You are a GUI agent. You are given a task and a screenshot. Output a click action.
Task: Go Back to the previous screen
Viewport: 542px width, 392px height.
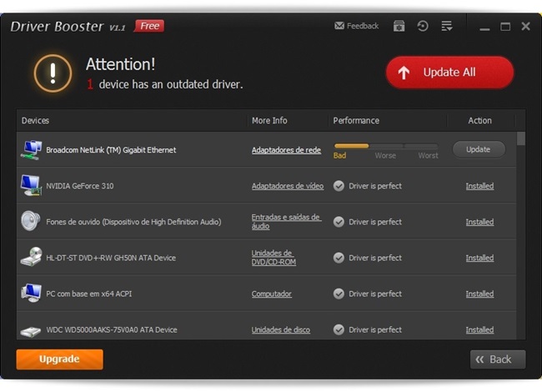pyautogui.click(x=498, y=359)
